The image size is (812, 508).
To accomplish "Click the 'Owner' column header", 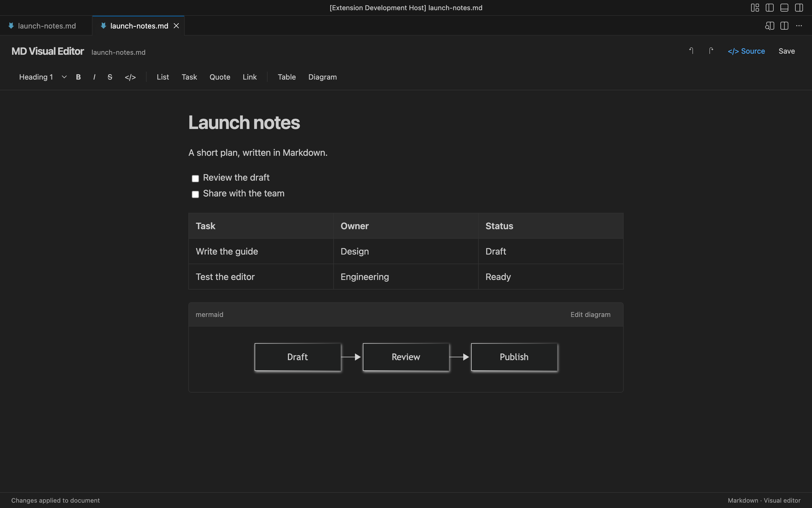I will pos(406,226).
